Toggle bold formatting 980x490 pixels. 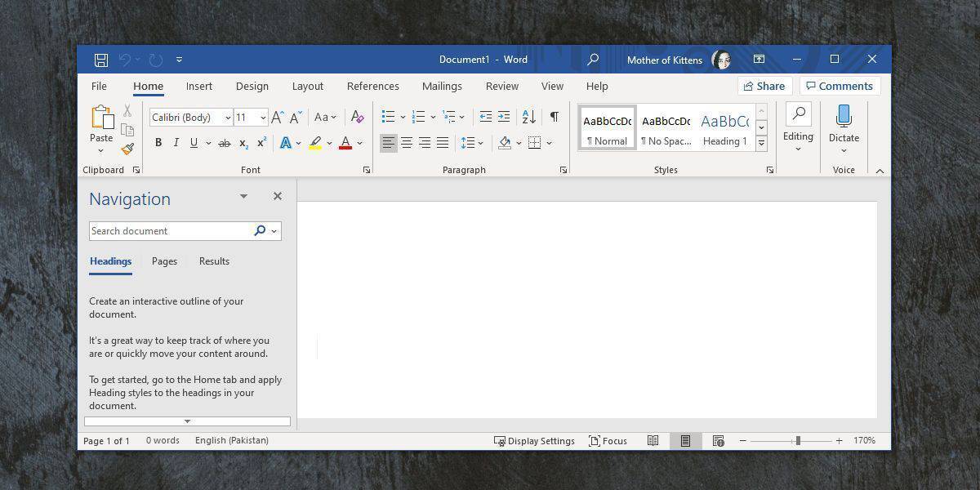pos(158,143)
